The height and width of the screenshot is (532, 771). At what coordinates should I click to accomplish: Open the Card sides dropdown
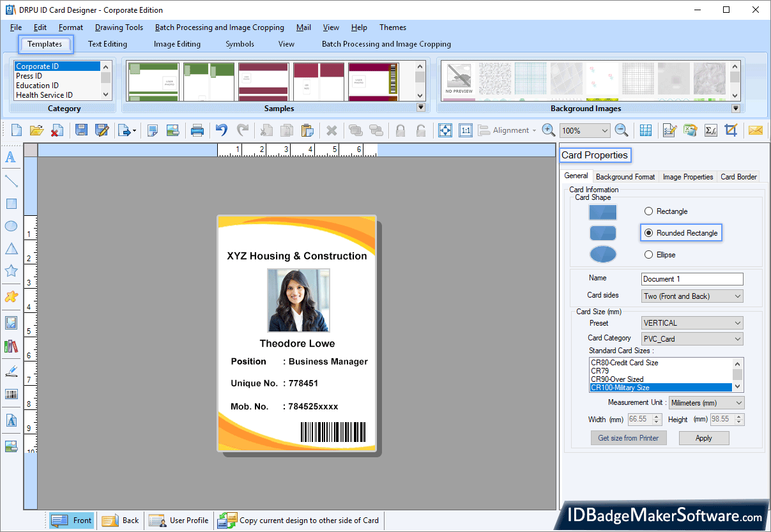(692, 295)
